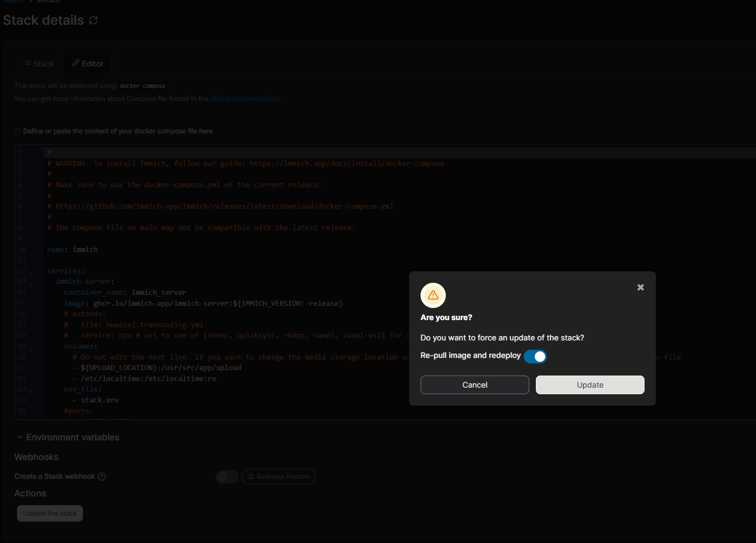Click the image: ghcr.io immich-server line
The height and width of the screenshot is (543, 756).
(x=203, y=304)
